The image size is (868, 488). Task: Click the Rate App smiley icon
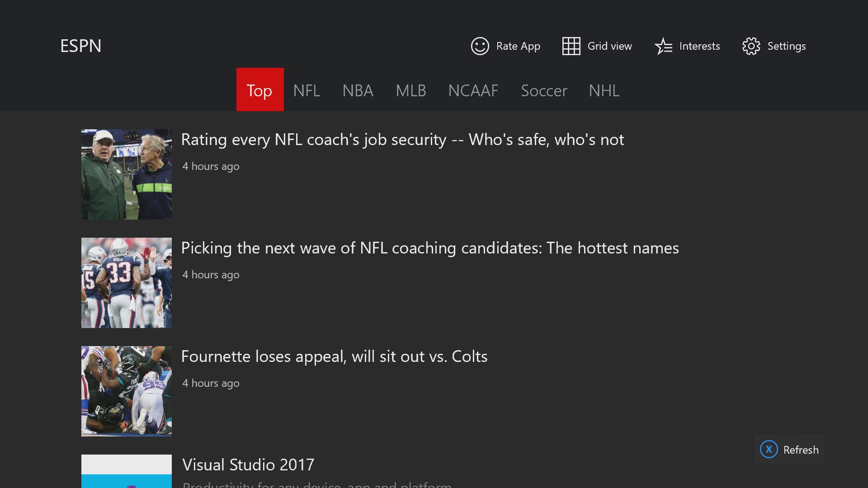[480, 46]
